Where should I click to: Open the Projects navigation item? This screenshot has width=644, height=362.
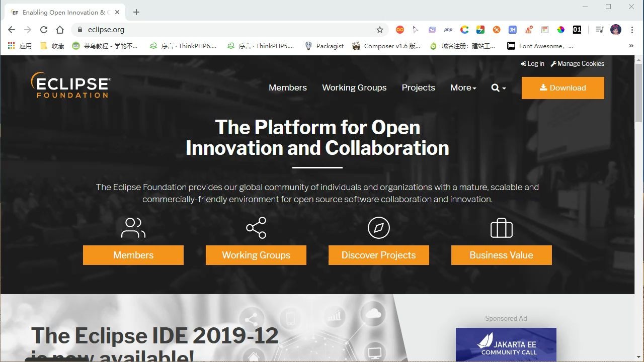pyautogui.click(x=419, y=87)
